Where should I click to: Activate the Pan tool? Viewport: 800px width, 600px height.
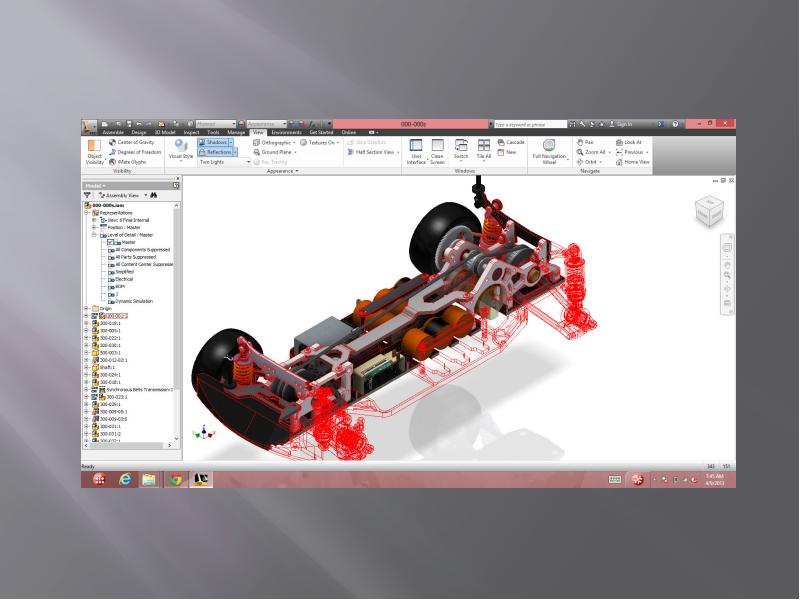[x=588, y=142]
